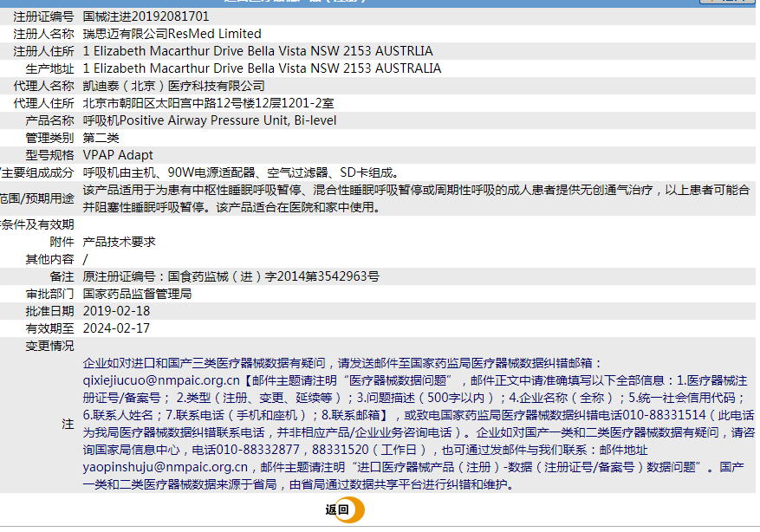Screen dimensions: 760x532
Task: Click the 主要组成成分 label
Action: [x=37, y=172]
